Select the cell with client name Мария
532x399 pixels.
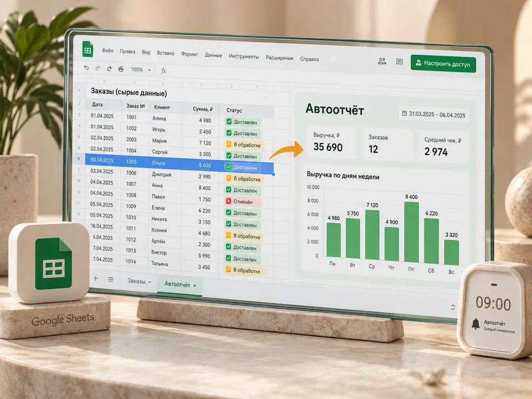(x=159, y=140)
